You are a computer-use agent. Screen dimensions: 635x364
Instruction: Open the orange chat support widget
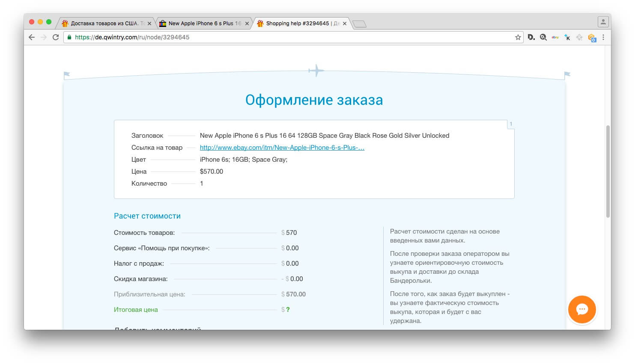click(x=581, y=309)
